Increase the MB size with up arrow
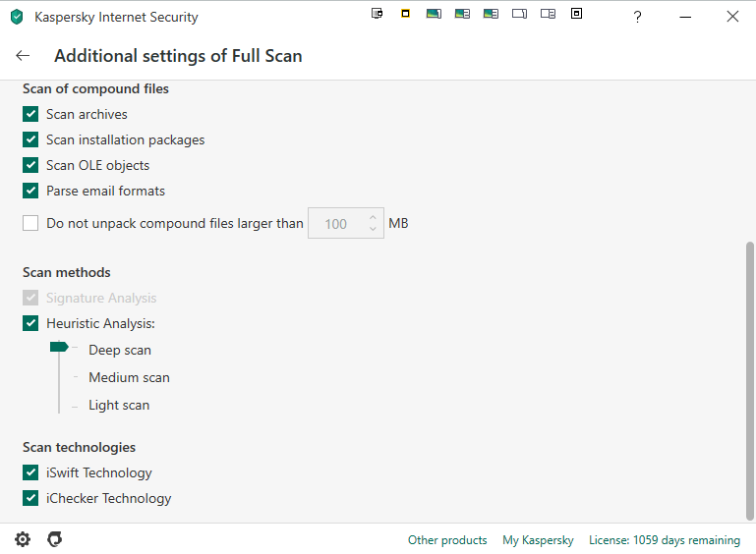Screen dimensions: 756x554 pyautogui.click(x=373, y=218)
